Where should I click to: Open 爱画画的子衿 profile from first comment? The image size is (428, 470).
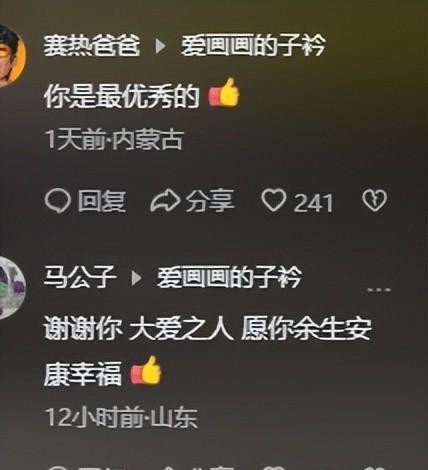[253, 45]
